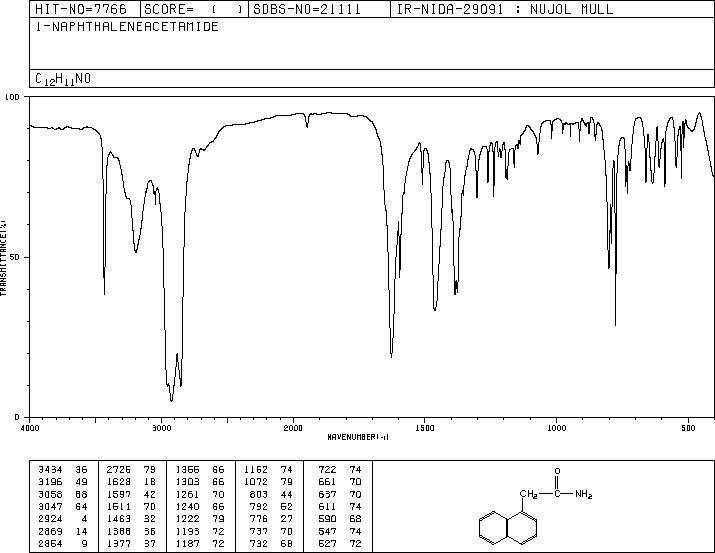Click the C12H11NO molecular formula
The width and height of the screenshot is (715, 553).
(x=63, y=79)
